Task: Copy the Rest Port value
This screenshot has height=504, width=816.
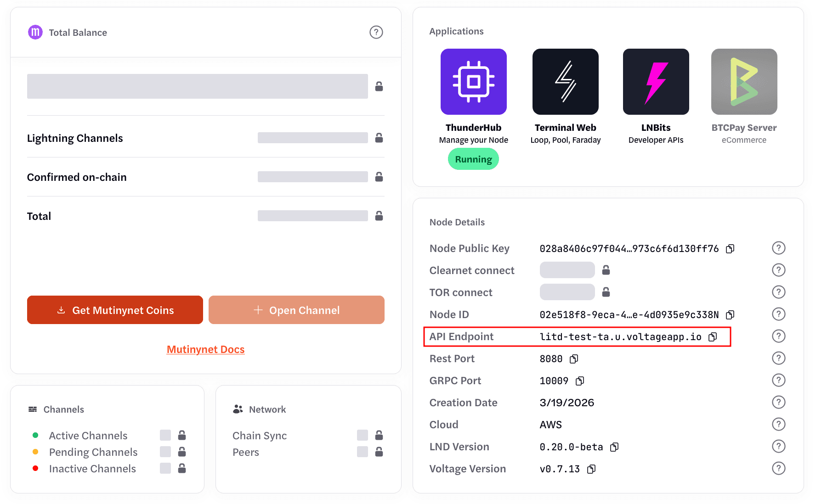Action: (x=574, y=359)
